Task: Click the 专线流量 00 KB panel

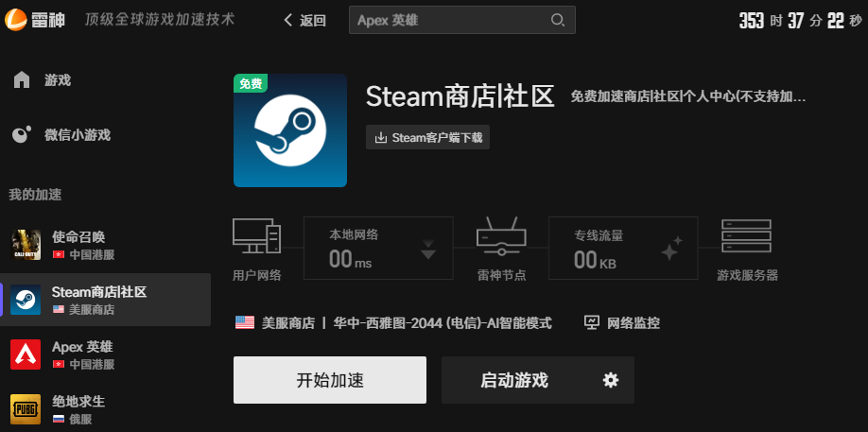Action: pos(623,248)
